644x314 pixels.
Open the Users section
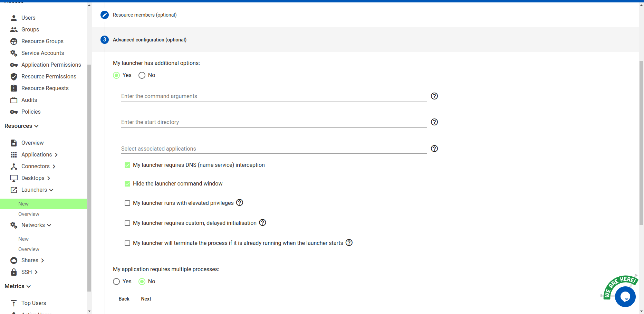tap(28, 18)
